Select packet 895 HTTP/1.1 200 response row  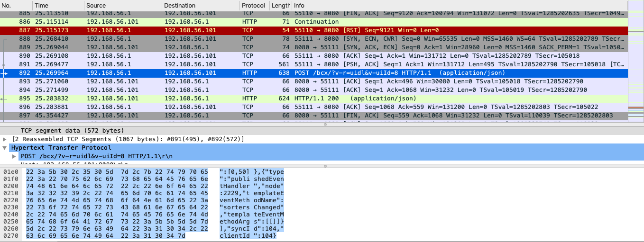(313, 99)
